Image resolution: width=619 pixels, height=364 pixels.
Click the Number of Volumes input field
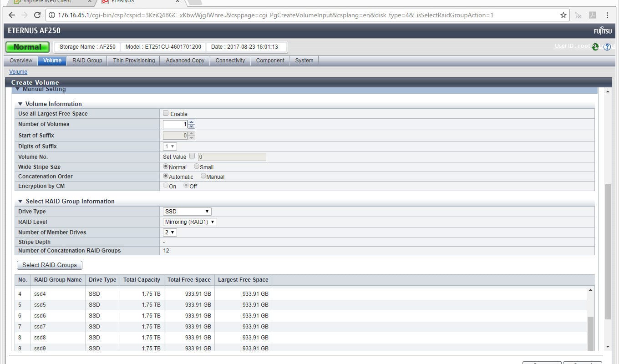click(175, 124)
